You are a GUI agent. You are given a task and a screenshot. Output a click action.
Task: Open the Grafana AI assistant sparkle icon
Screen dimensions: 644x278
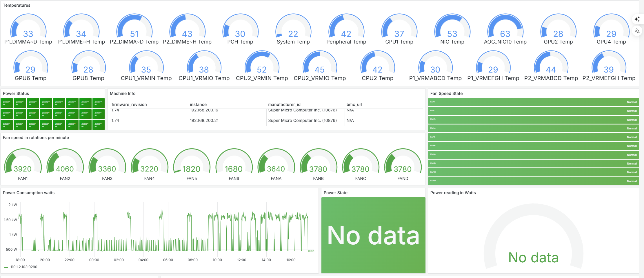(637, 19)
